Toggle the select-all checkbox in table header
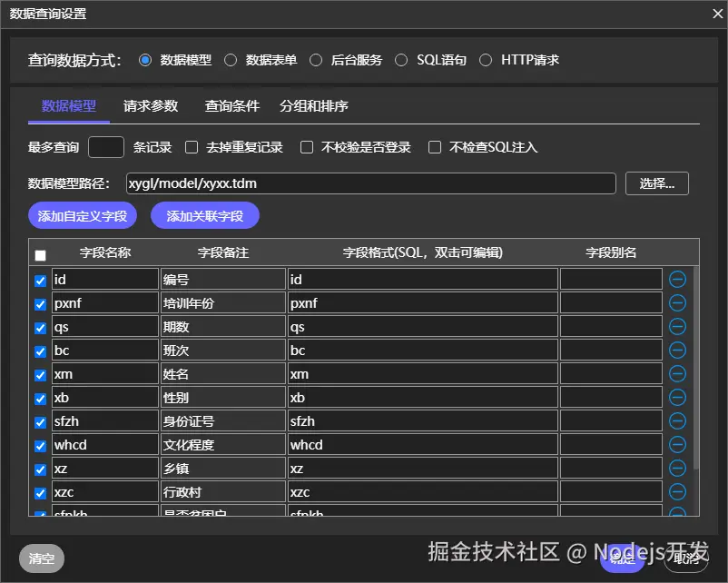Image resolution: width=728 pixels, height=583 pixels. coord(39,253)
